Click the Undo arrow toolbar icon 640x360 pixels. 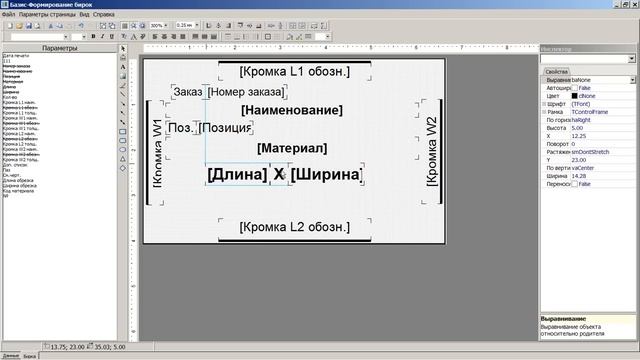pos(81,26)
